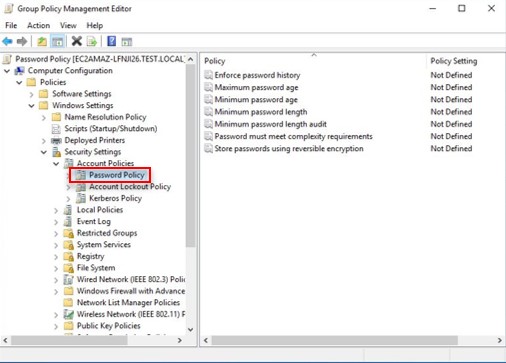This screenshot has width=506, height=363.
Task: Collapse the Windows Settings node
Action: 32,106
